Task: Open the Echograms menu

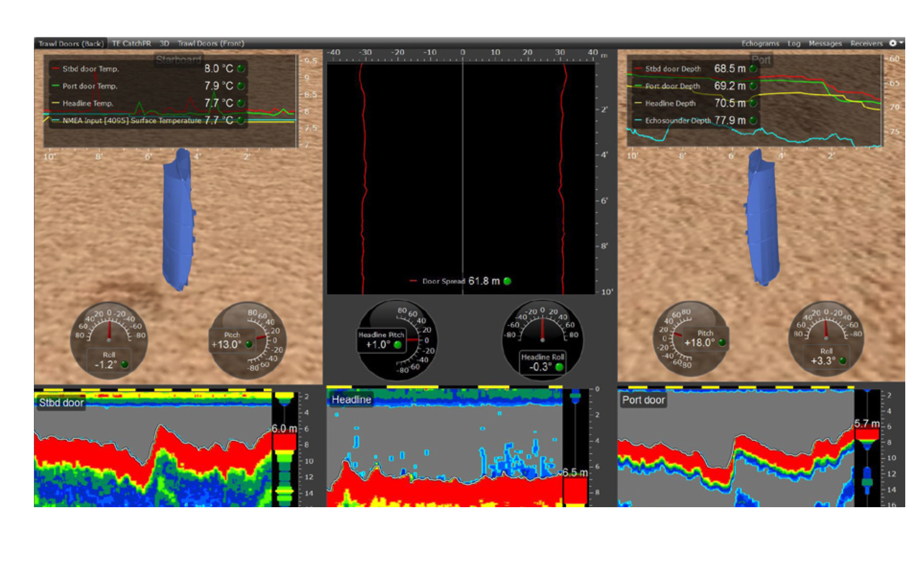Action: pos(760,44)
